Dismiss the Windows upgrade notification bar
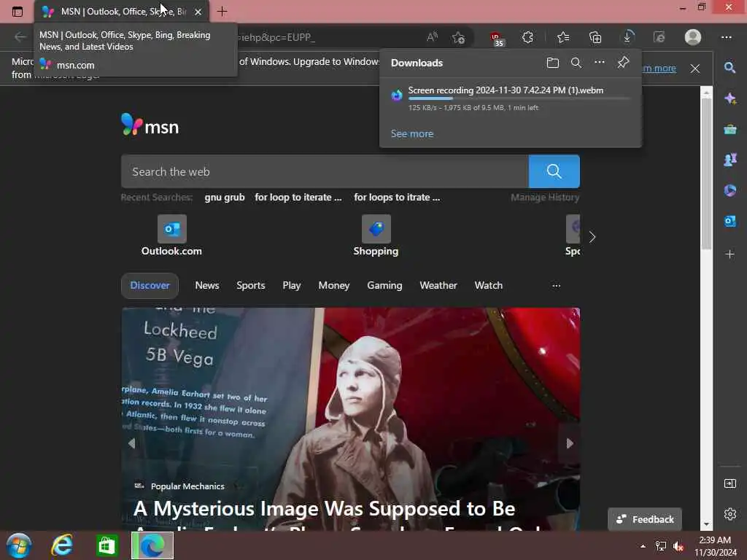 [x=695, y=69]
